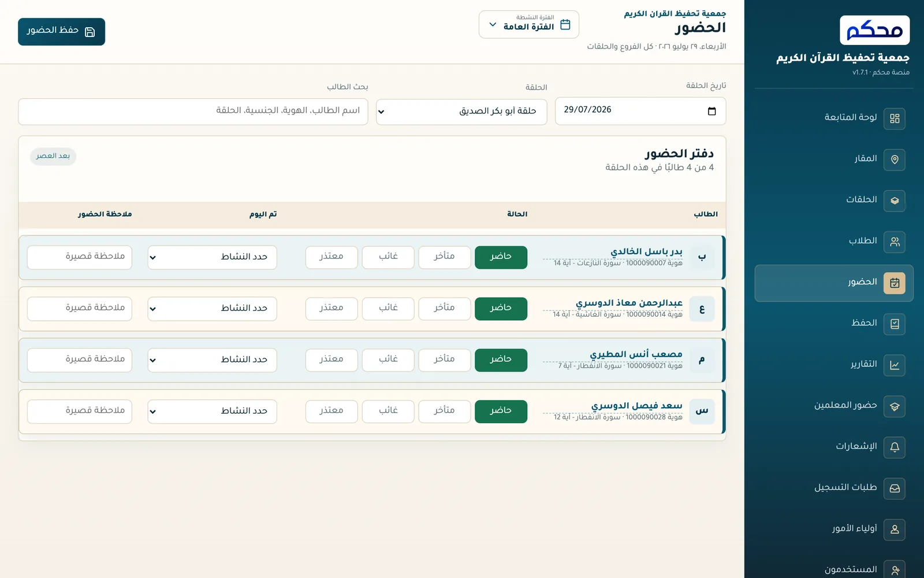Screen dimensions: 924x578
Task: Go to التقارير menu item
Action: point(834,365)
